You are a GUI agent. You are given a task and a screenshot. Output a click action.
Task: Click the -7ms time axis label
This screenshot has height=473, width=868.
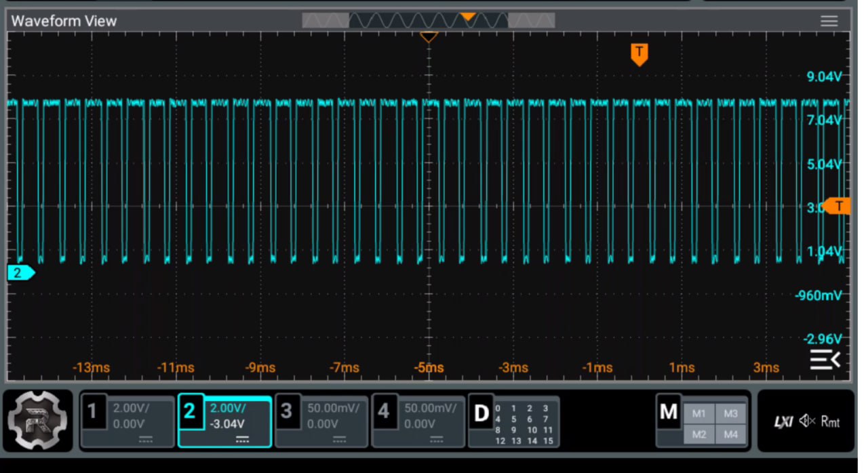[344, 368]
